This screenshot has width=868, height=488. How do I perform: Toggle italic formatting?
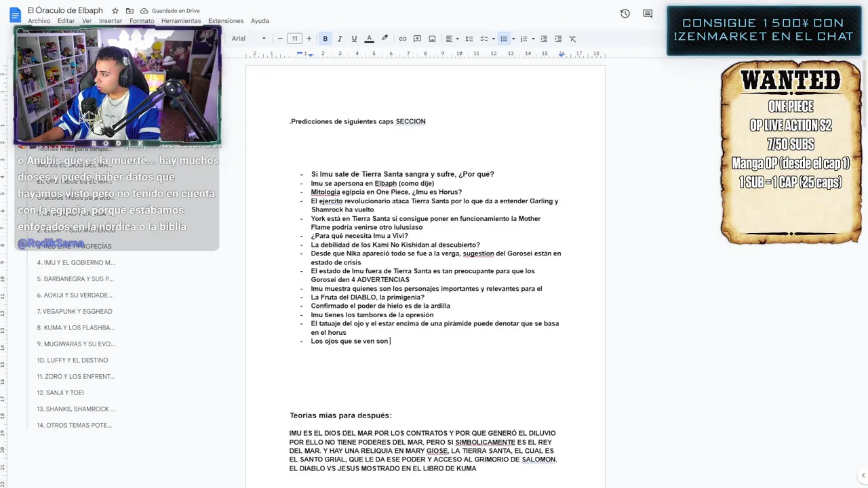[x=340, y=39]
